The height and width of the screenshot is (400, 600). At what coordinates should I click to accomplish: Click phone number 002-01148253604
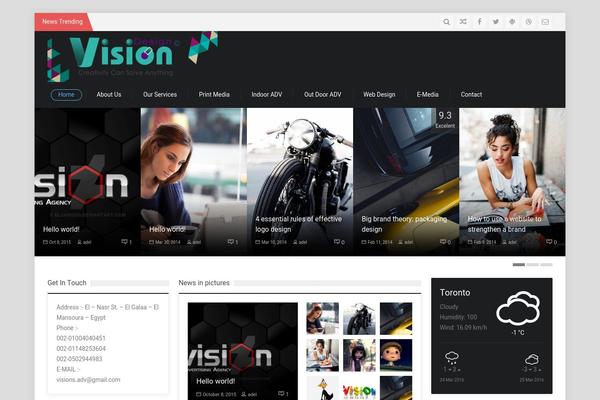81,349
